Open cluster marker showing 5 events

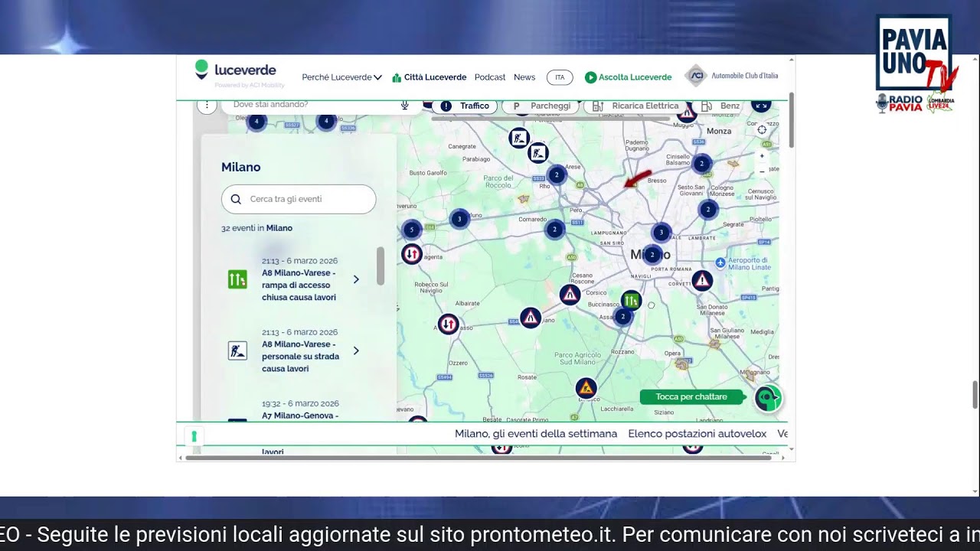(411, 230)
